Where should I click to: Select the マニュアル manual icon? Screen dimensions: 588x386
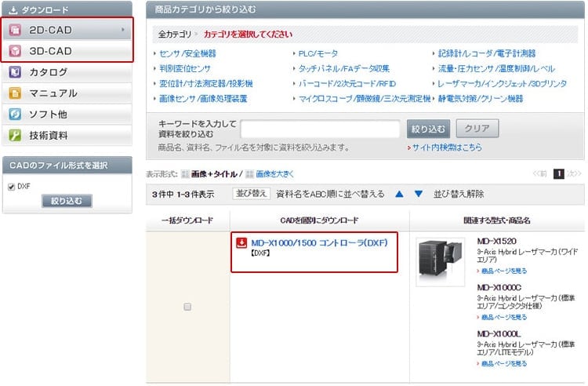[x=15, y=93]
